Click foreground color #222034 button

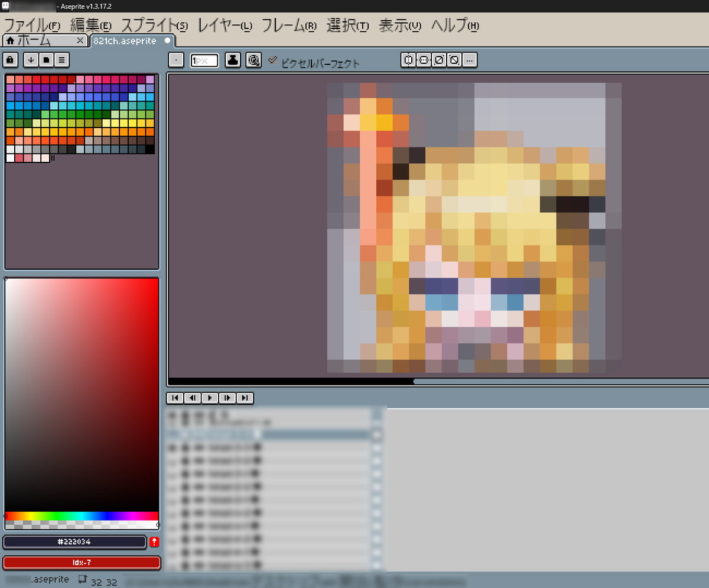[x=74, y=541]
